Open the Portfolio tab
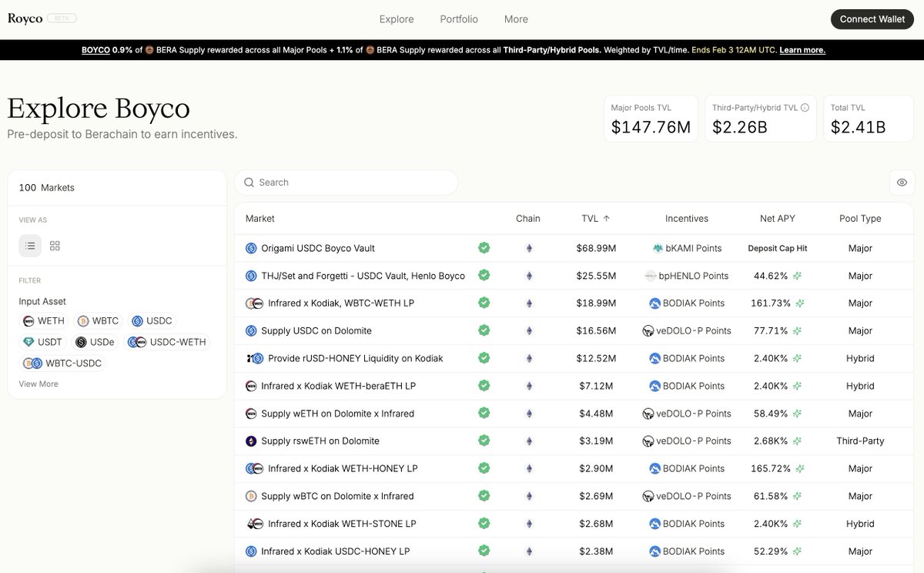 click(x=459, y=19)
